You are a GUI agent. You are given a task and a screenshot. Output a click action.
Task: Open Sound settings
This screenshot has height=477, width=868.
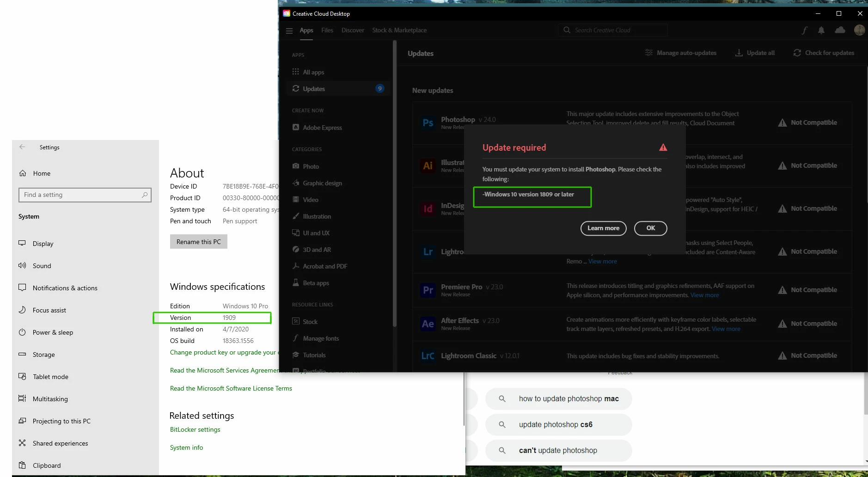pyautogui.click(x=86, y=266)
